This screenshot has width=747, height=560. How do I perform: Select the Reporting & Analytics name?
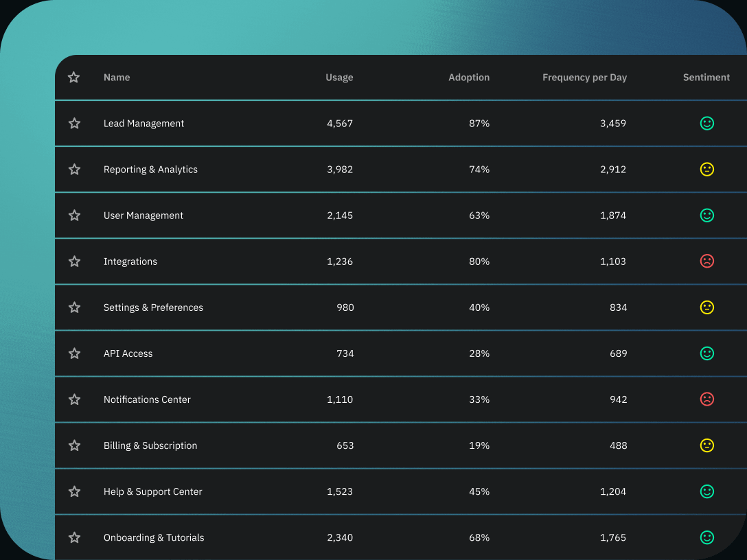coord(150,170)
